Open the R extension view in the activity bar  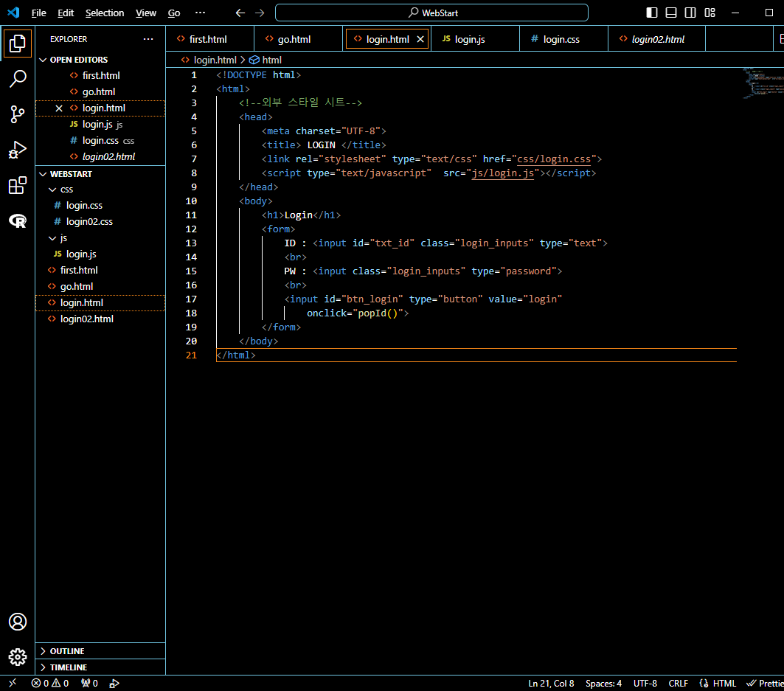tap(18, 221)
